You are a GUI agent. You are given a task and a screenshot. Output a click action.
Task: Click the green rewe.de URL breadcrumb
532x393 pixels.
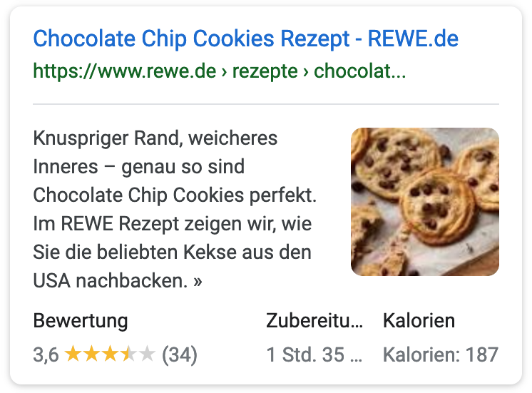click(x=219, y=71)
